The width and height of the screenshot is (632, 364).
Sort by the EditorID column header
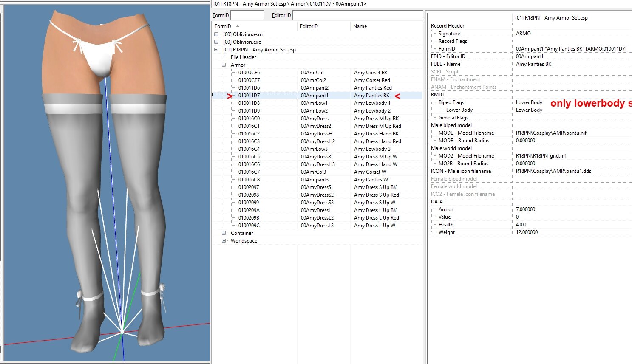[x=324, y=26]
